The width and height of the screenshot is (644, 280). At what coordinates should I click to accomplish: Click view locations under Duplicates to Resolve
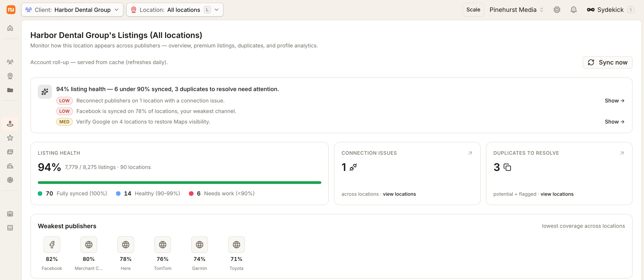(x=557, y=194)
